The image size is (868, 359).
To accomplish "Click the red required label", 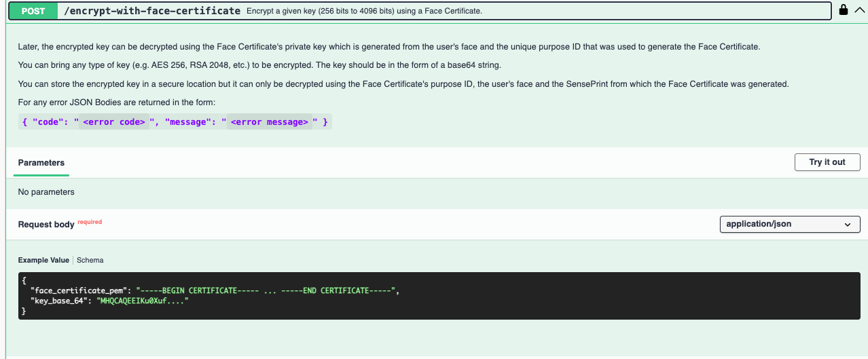I will tap(90, 222).
